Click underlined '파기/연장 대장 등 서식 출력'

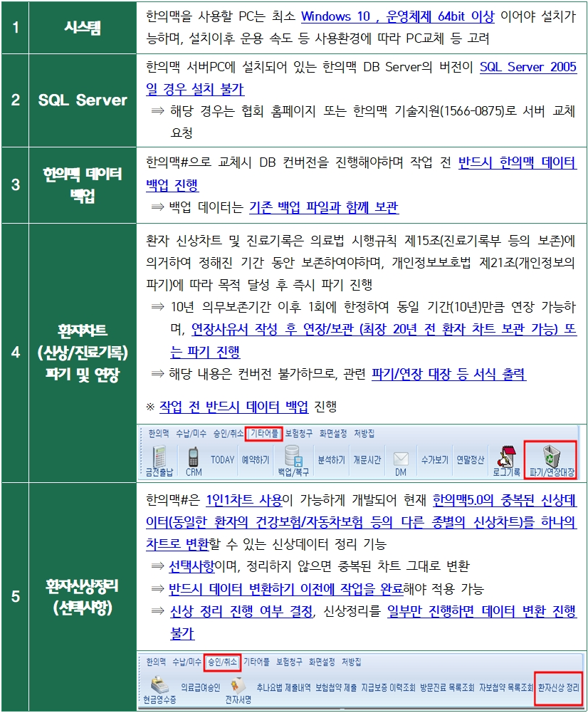[449, 374]
